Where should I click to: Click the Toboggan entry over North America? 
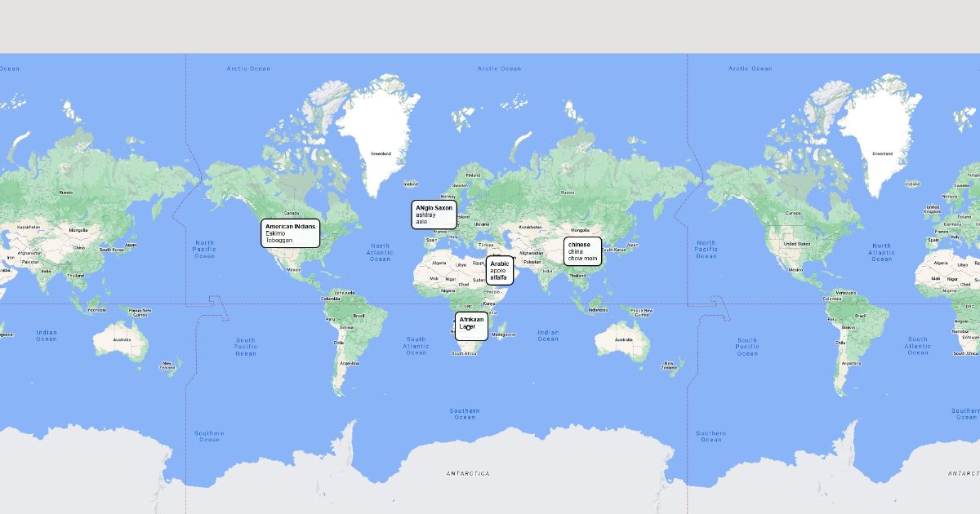[x=278, y=241]
